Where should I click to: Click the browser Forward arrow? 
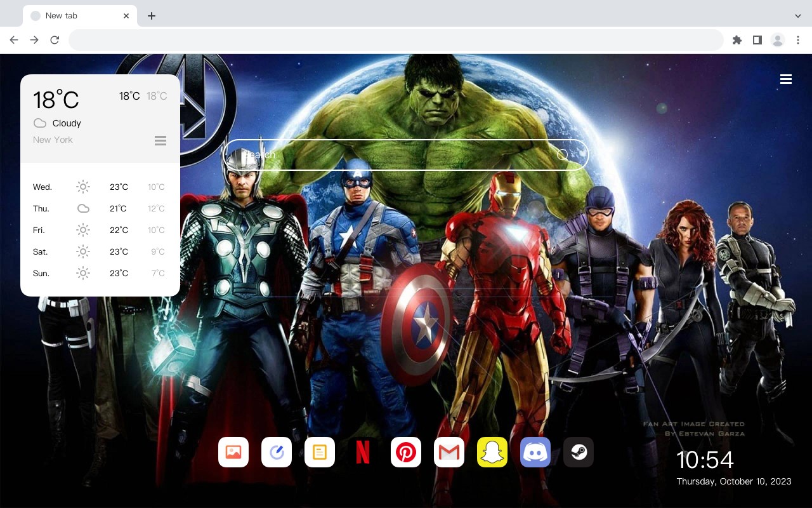(x=34, y=40)
